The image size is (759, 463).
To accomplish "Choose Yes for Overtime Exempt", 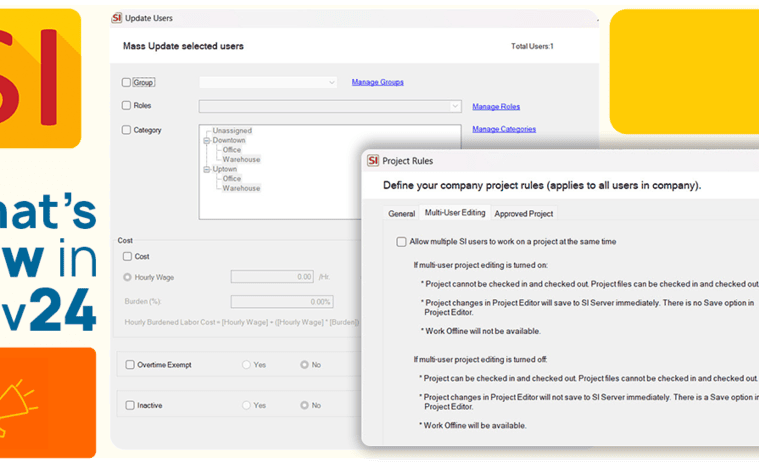I will point(246,365).
